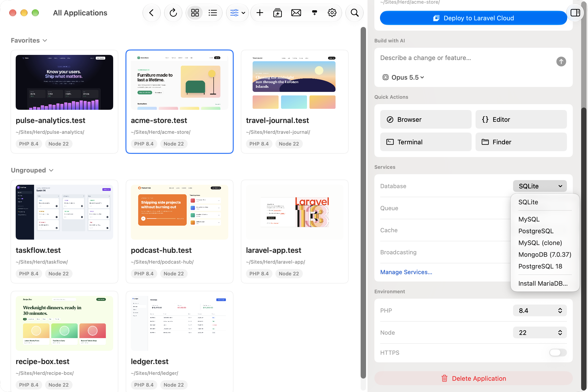Image resolution: width=588 pixels, height=392 pixels.
Task: Select SQLite in database menu
Action: [x=528, y=202]
